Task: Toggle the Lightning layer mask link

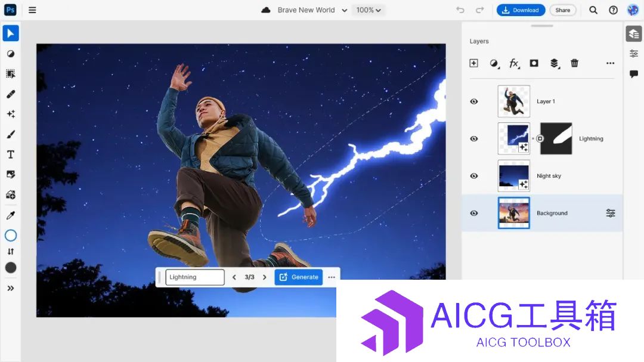Action: [x=540, y=138]
